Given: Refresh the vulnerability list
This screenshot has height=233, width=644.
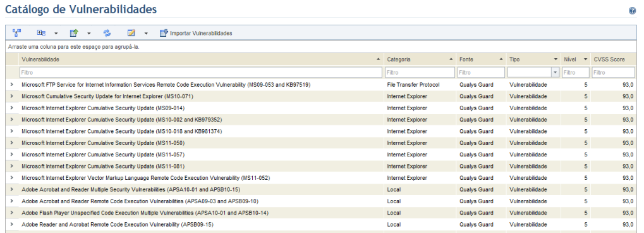Looking at the screenshot, I should tap(107, 32).
